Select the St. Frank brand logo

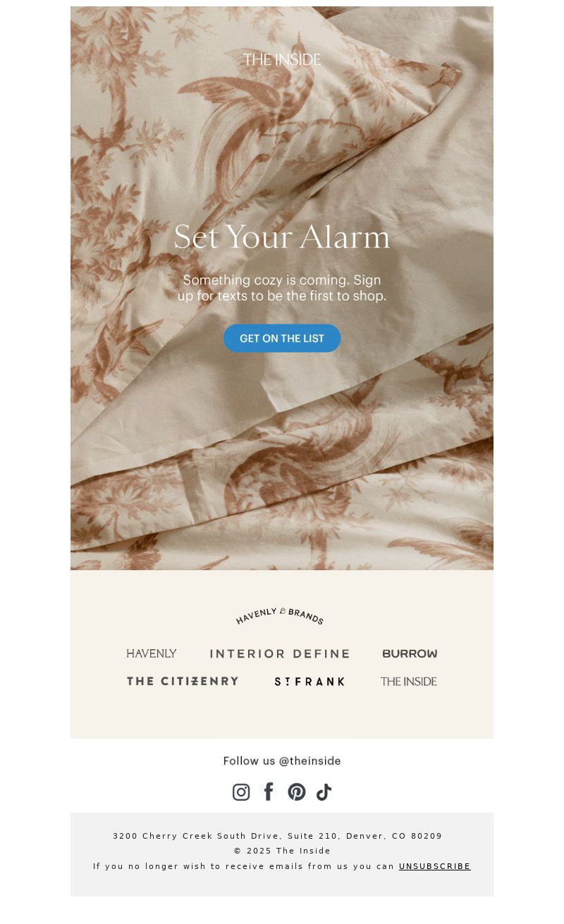tap(309, 682)
